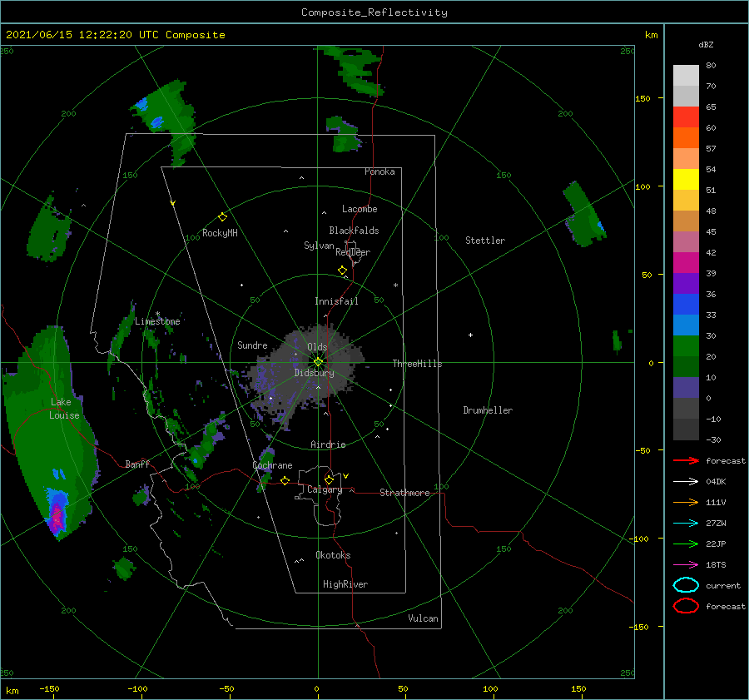Click the Composite_Reflectivity title

click(x=374, y=12)
